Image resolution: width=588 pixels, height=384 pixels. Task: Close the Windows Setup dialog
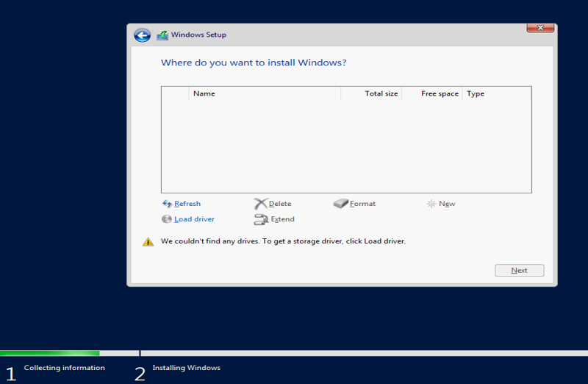[540, 28]
